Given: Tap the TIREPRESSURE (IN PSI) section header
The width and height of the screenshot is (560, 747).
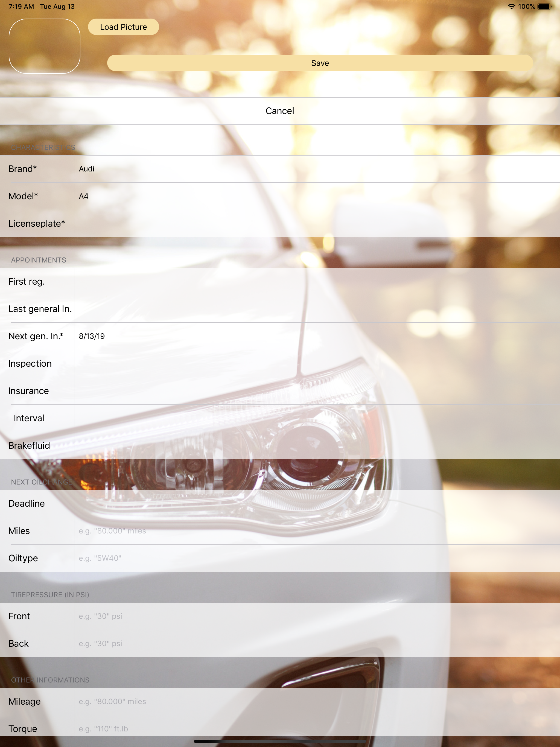Looking at the screenshot, I should (x=50, y=595).
